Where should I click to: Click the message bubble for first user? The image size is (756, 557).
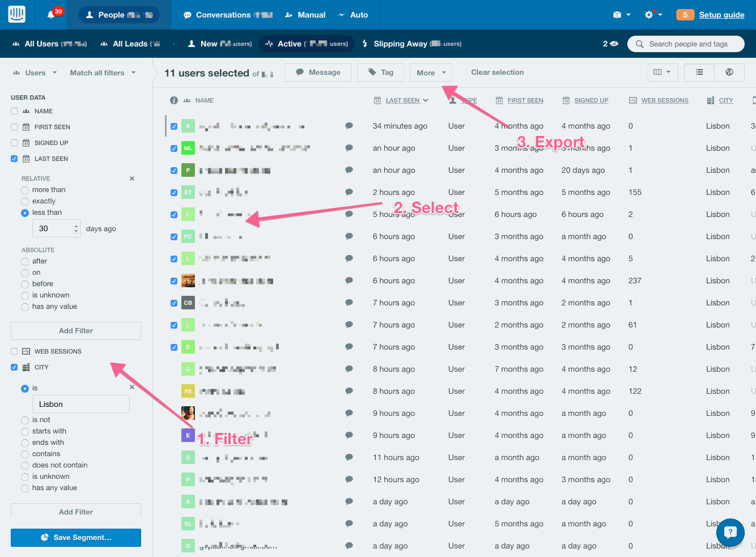pos(349,126)
